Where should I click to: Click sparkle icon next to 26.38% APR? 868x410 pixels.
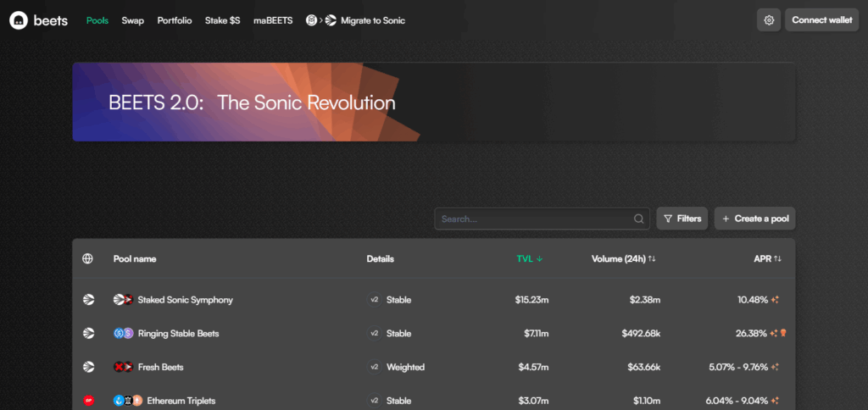[x=773, y=333]
